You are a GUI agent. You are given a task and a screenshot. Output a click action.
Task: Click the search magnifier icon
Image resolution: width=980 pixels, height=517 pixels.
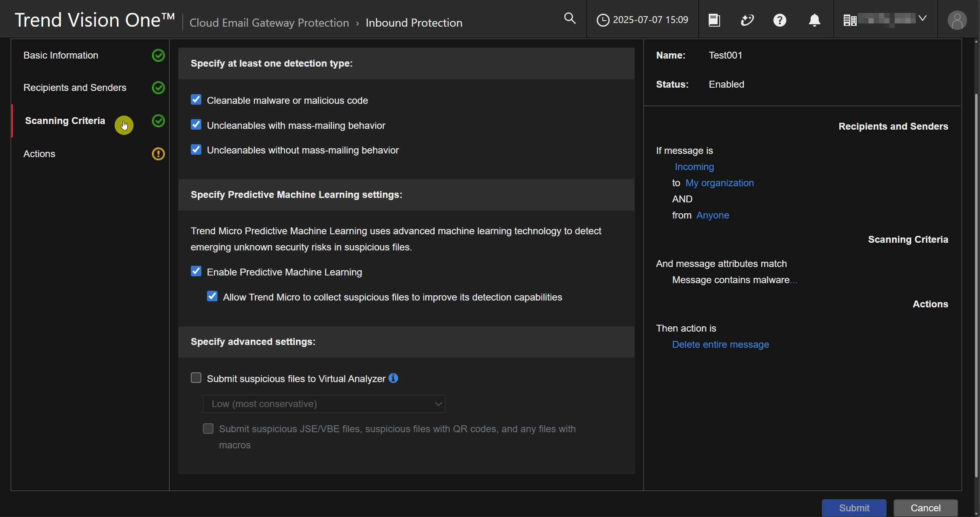coord(570,19)
